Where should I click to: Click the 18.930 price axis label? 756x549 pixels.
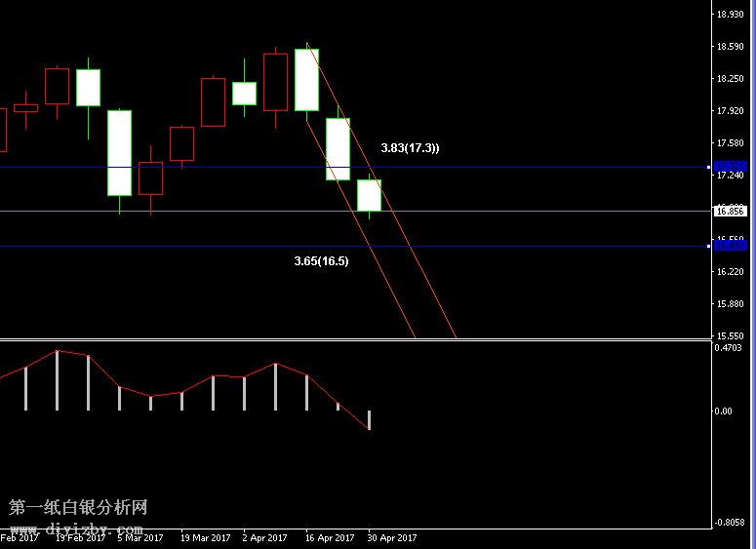(730, 15)
